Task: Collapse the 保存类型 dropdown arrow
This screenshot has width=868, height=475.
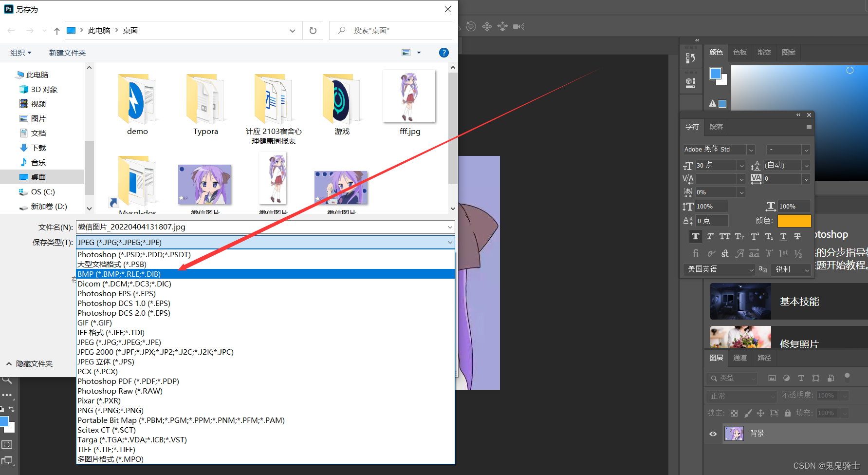Action: [449, 242]
